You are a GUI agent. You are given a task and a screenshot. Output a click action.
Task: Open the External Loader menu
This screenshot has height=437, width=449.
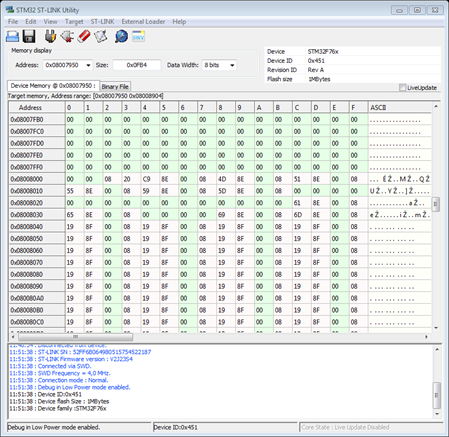tap(143, 22)
